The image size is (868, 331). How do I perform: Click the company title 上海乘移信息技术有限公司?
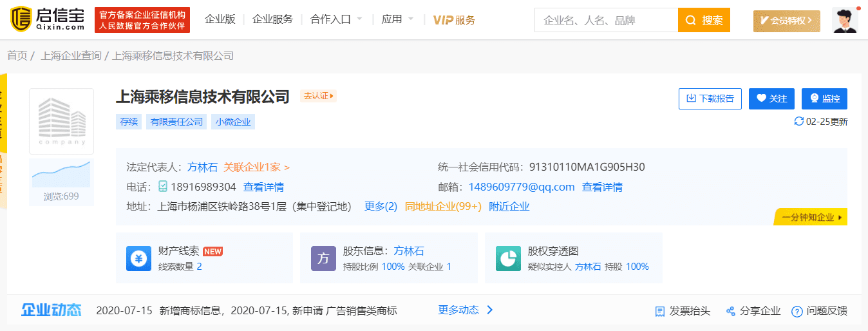202,97
